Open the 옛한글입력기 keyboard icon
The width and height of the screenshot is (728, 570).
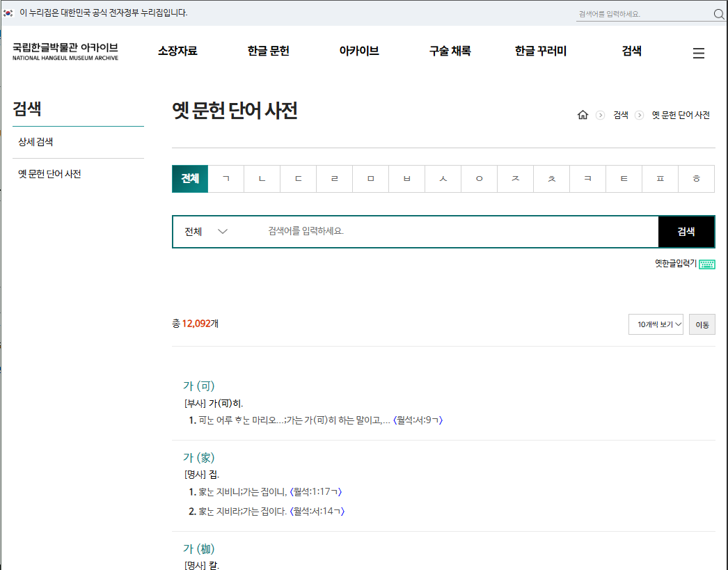coord(706,264)
